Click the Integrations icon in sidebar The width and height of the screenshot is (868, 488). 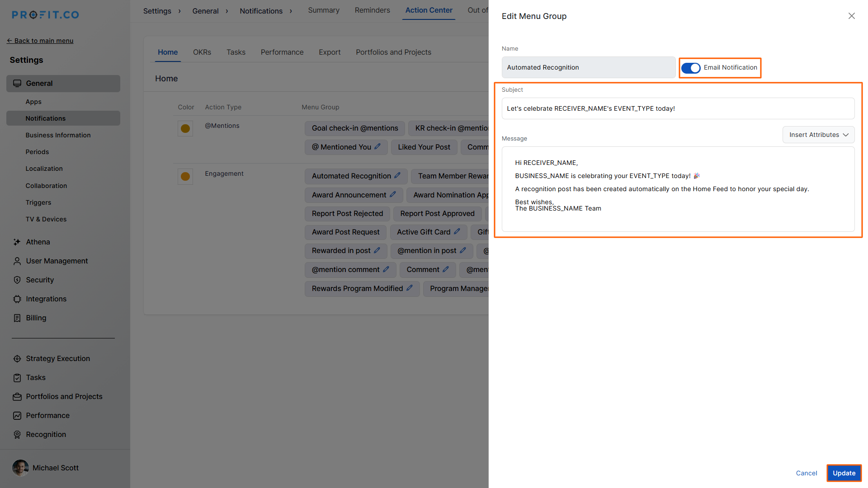17,299
